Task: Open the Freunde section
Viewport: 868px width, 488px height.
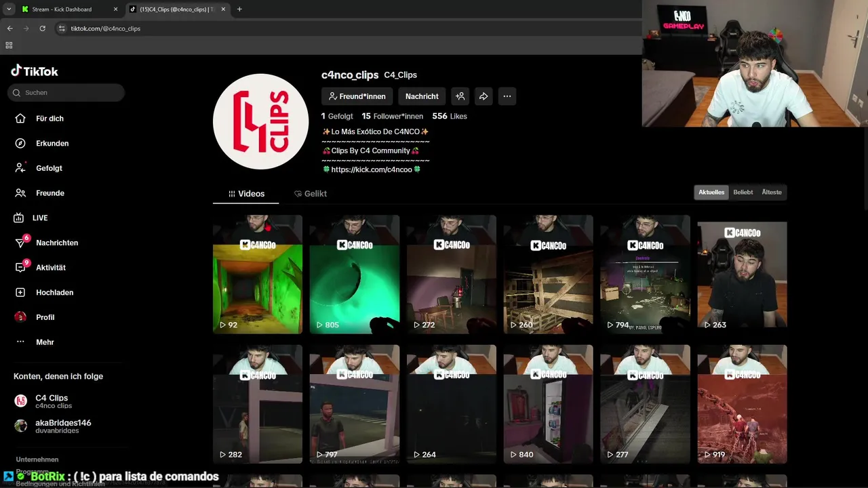Action: pyautogui.click(x=40, y=193)
